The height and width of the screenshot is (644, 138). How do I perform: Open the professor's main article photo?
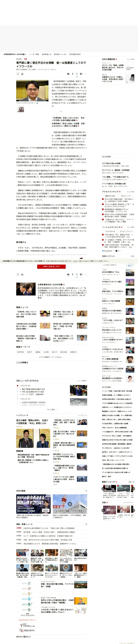coord(32,90)
